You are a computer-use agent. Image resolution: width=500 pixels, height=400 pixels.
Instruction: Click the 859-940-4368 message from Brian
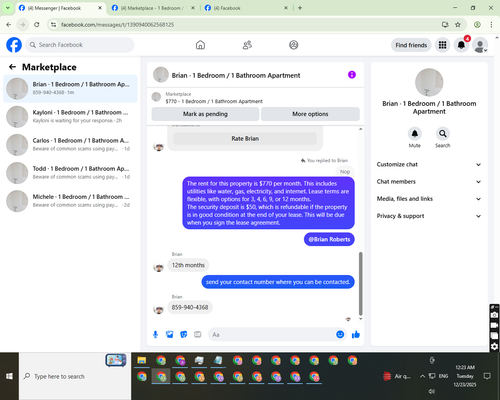click(190, 307)
